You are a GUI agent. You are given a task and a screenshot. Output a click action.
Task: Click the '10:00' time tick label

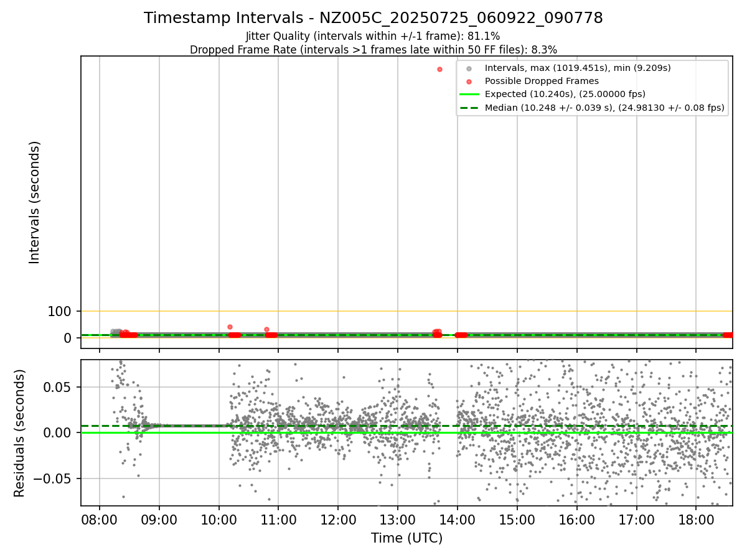[x=219, y=520]
